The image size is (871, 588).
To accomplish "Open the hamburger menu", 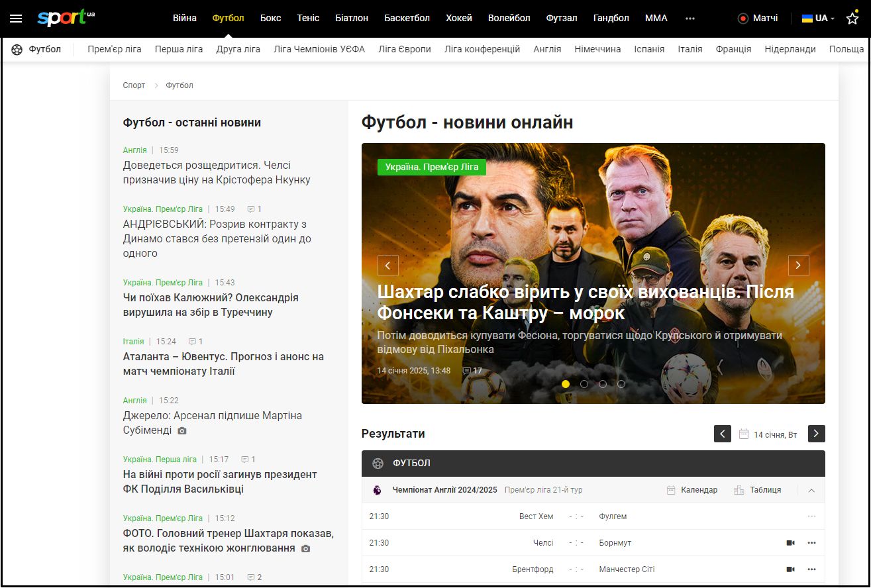I will click(16, 19).
